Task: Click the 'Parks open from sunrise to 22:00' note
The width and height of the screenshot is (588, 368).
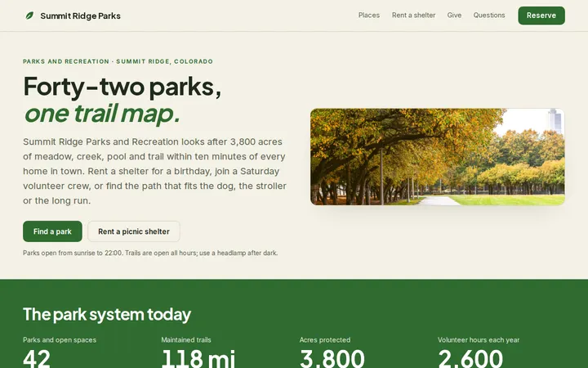Action: click(x=150, y=253)
